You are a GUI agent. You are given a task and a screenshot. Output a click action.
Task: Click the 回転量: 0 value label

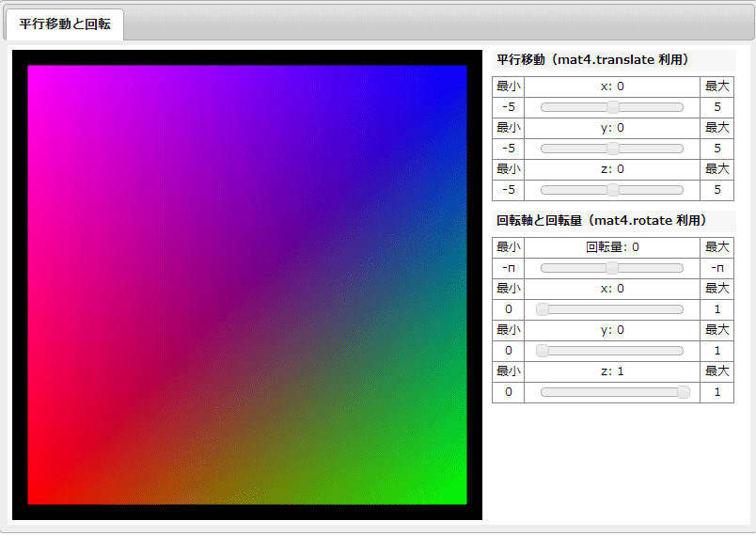point(612,247)
